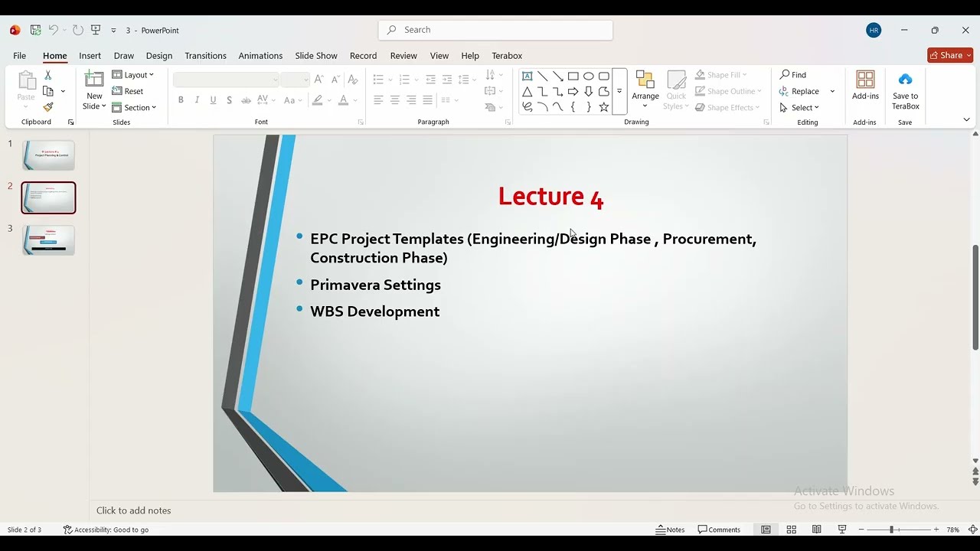Click Accessibility: Good to go
980x551 pixels.
[x=106, y=530]
